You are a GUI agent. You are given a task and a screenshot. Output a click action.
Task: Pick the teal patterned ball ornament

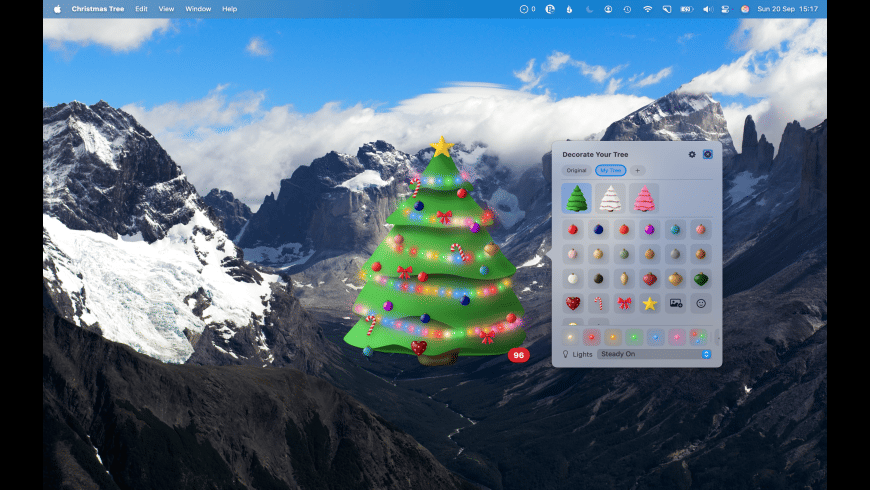click(x=675, y=229)
